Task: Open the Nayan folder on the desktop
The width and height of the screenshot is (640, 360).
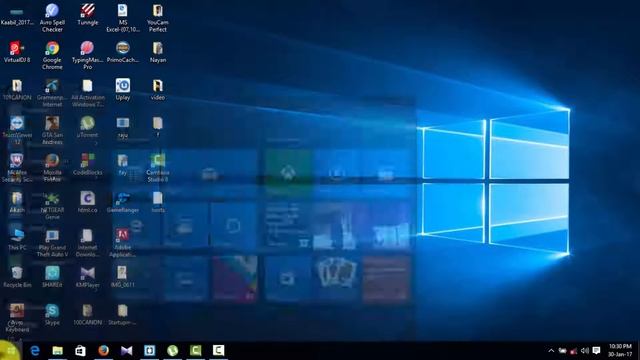Action: 158,52
